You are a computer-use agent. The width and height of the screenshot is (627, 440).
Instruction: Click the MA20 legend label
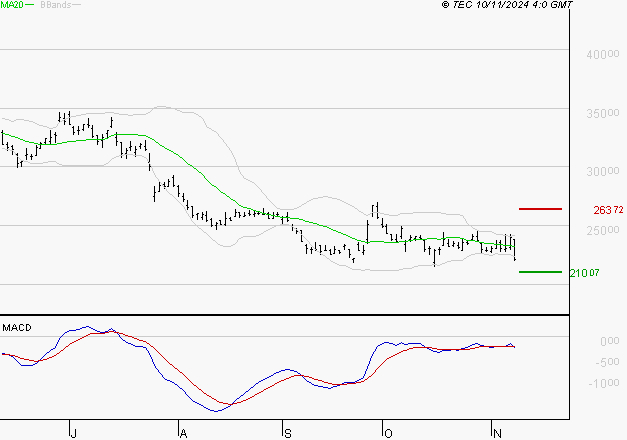(x=12, y=5)
